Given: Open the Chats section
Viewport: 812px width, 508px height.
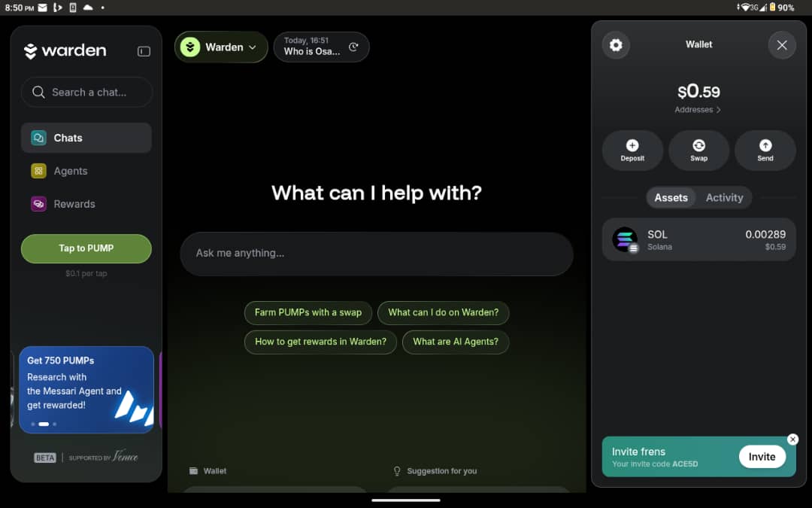Looking at the screenshot, I should click(x=86, y=138).
